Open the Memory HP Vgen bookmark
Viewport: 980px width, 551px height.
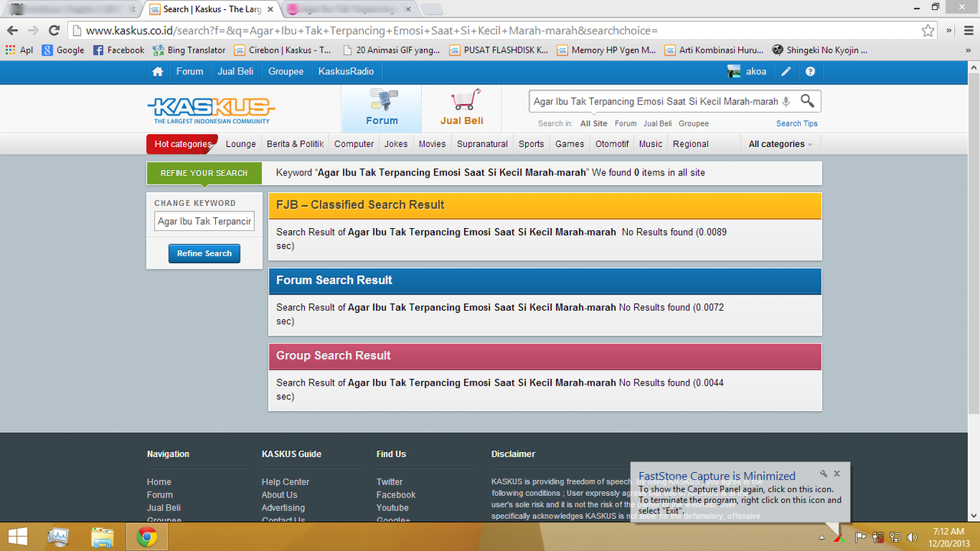[x=606, y=50]
